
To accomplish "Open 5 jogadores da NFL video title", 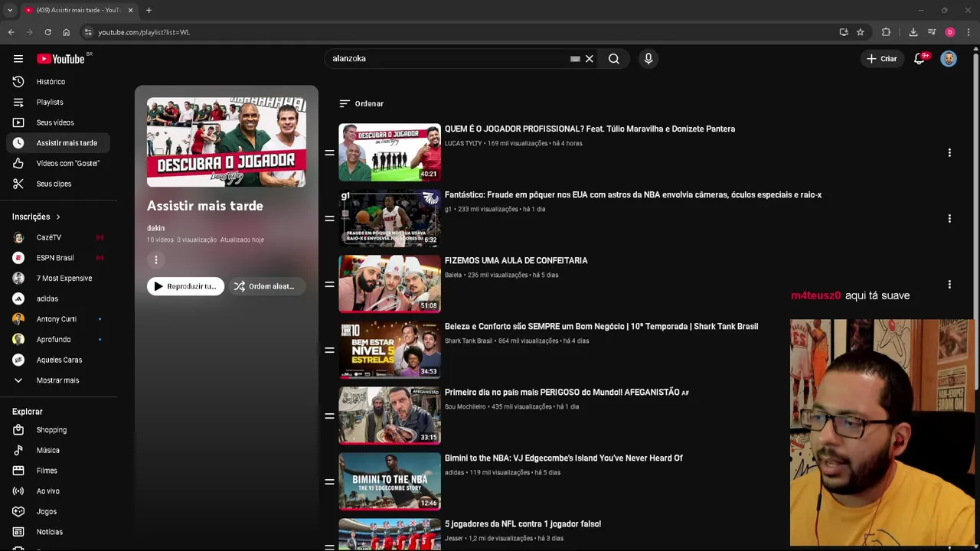I will (x=523, y=524).
